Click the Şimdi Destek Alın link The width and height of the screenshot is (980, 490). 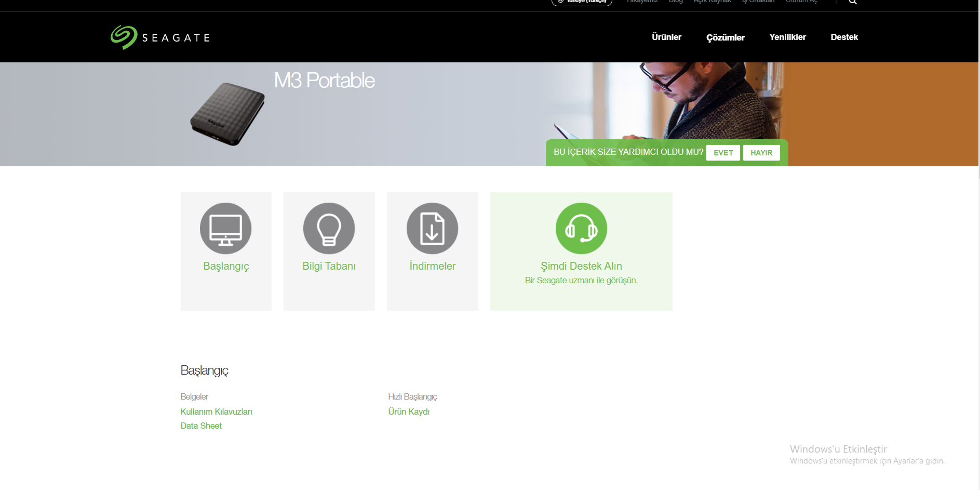[582, 266]
